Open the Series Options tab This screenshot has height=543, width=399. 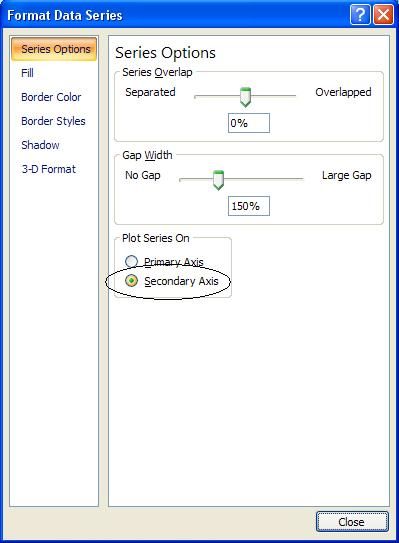tap(54, 49)
